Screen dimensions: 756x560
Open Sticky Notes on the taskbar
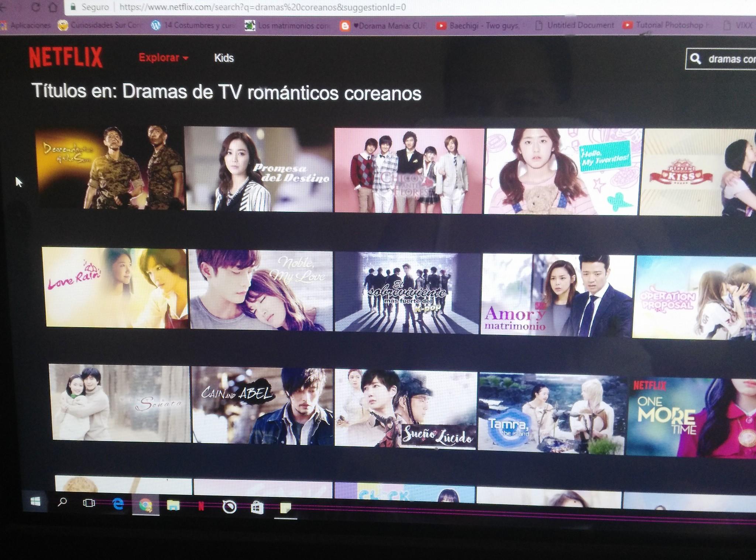coord(286,508)
